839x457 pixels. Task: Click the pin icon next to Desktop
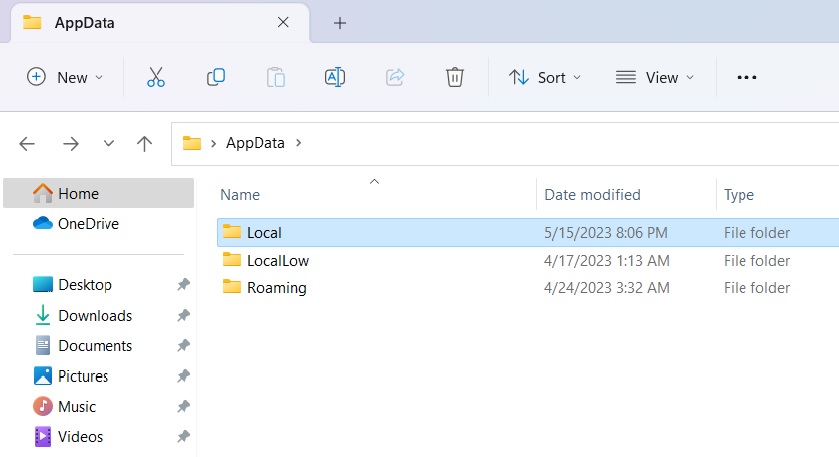(x=184, y=284)
